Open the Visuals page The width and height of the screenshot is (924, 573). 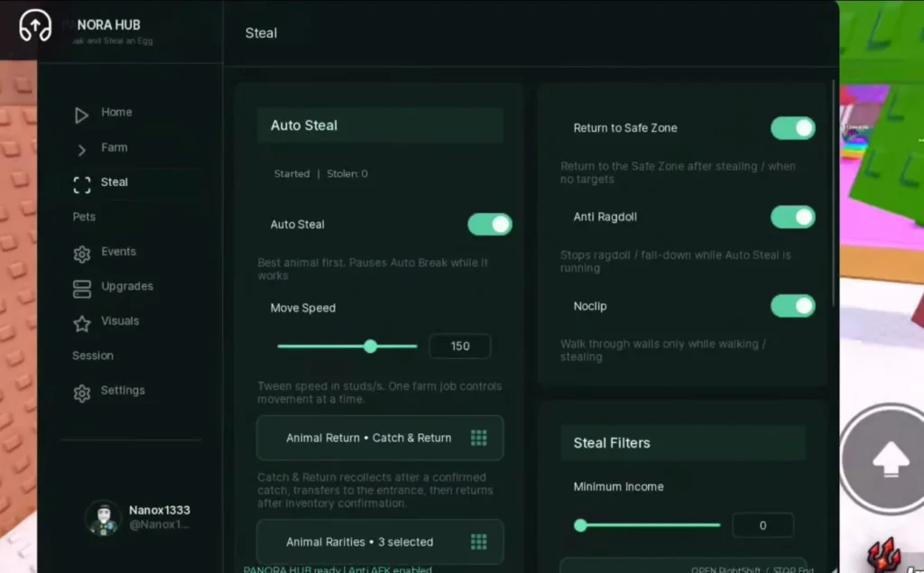pyautogui.click(x=120, y=321)
